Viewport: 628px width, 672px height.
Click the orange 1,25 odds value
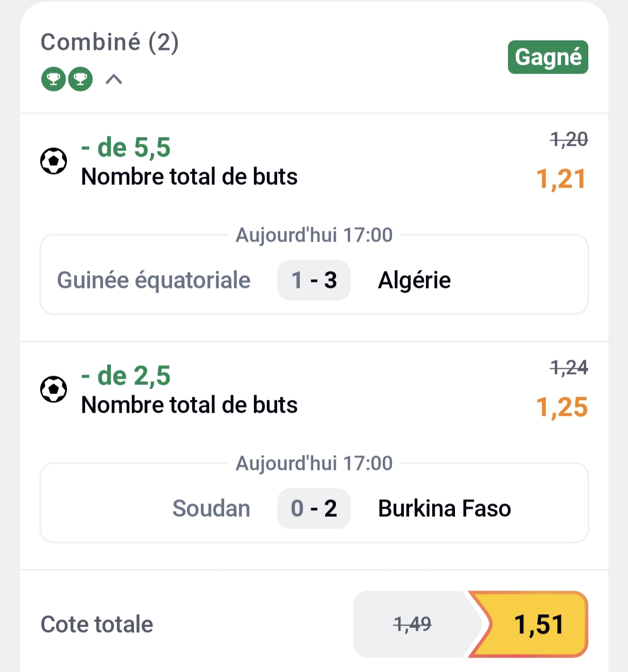tap(562, 408)
